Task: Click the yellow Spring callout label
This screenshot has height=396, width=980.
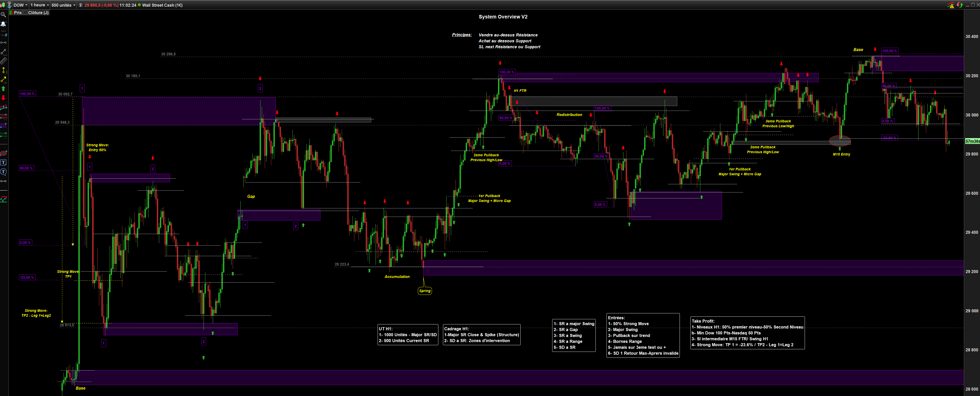Action: click(x=425, y=291)
